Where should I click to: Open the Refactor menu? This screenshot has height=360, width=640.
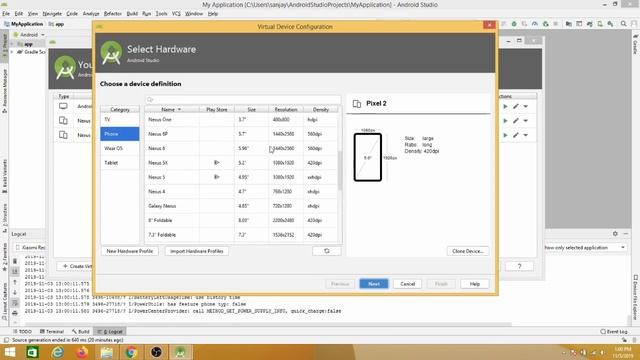point(112,13)
